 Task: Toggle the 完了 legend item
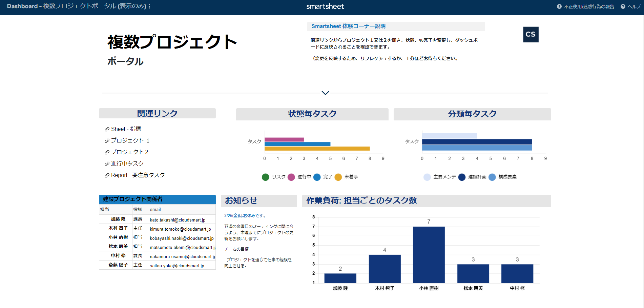click(x=317, y=177)
